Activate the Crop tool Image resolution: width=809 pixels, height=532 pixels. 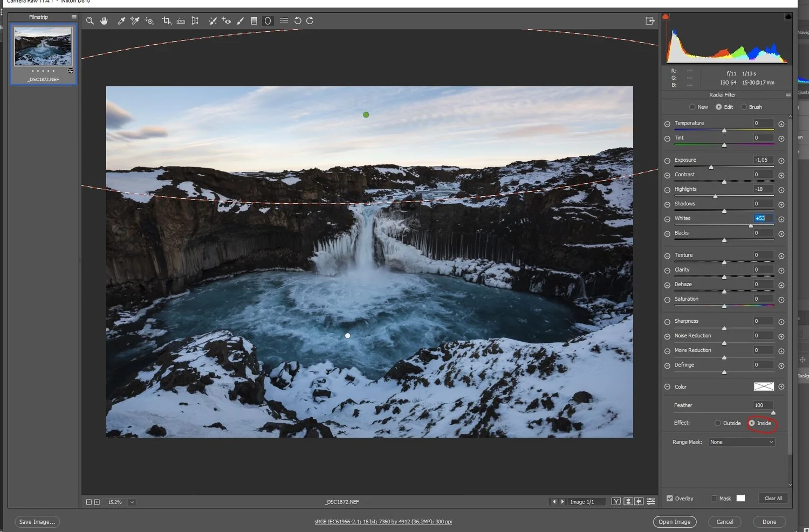pos(167,21)
